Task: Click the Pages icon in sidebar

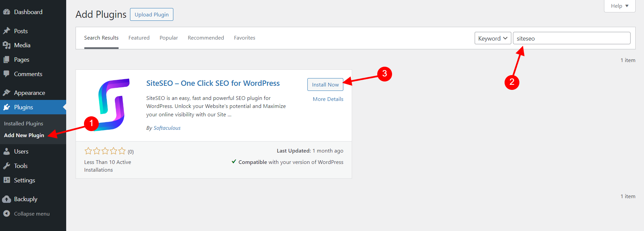Action: pos(7,60)
